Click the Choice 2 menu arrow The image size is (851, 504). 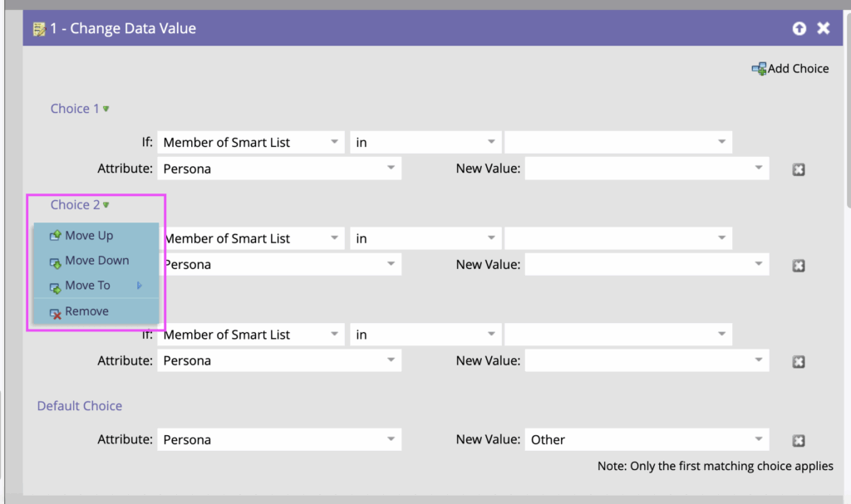click(x=106, y=205)
